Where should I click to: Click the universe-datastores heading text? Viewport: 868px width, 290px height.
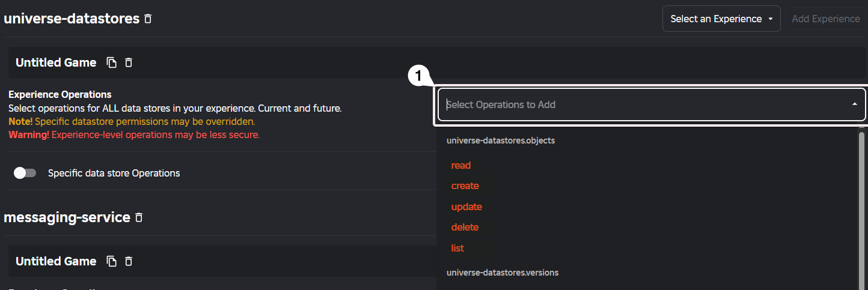pyautogui.click(x=72, y=19)
